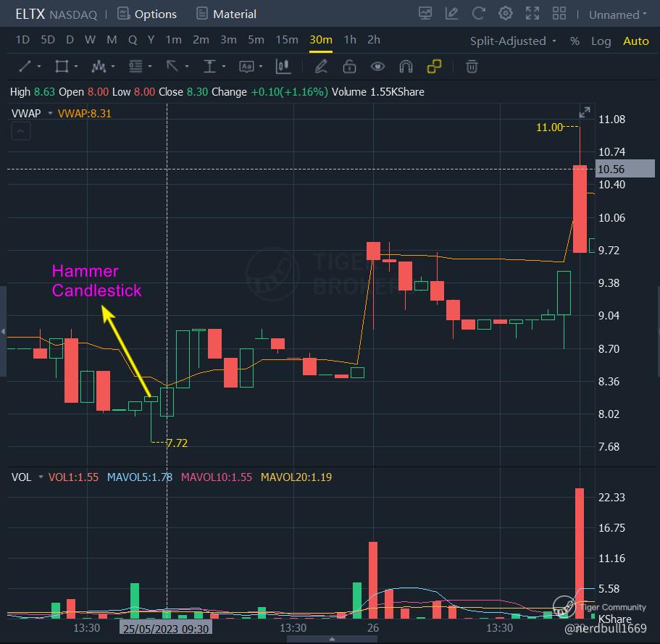Toggle percent scale mode
660x644 pixels.
pos(575,41)
